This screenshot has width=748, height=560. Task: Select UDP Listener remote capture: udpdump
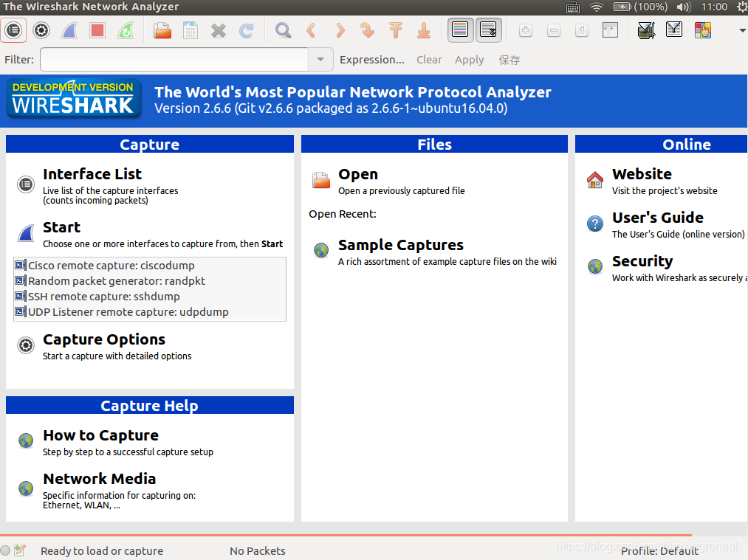[150, 312]
